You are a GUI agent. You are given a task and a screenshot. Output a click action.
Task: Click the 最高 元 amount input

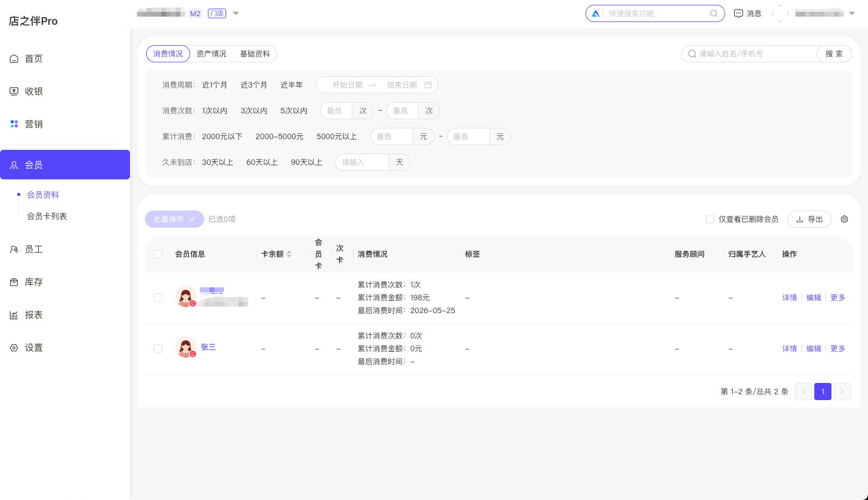(468, 136)
